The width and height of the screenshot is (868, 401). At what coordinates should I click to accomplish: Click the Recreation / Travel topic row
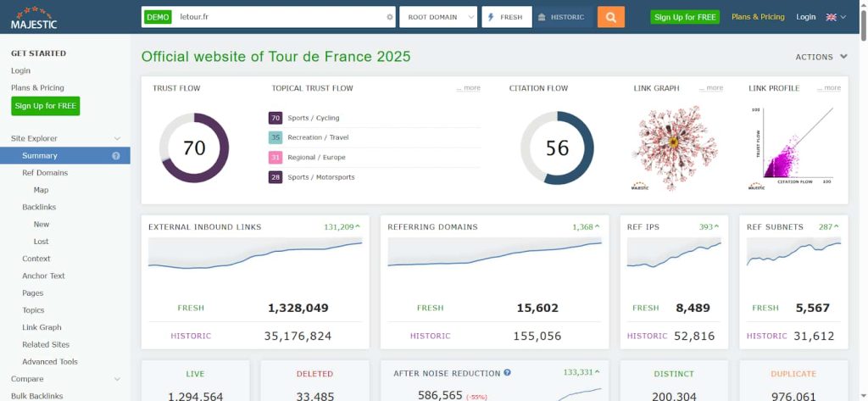(374, 137)
